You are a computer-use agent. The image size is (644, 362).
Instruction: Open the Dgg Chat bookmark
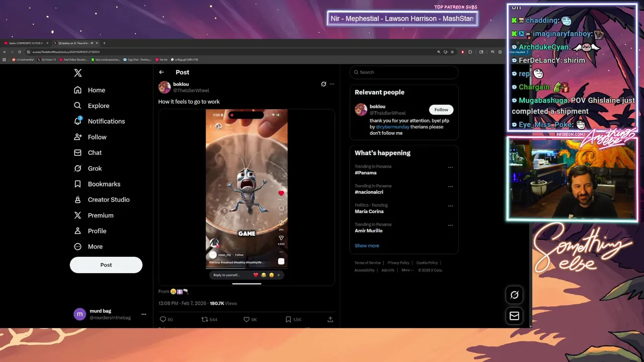137,60
